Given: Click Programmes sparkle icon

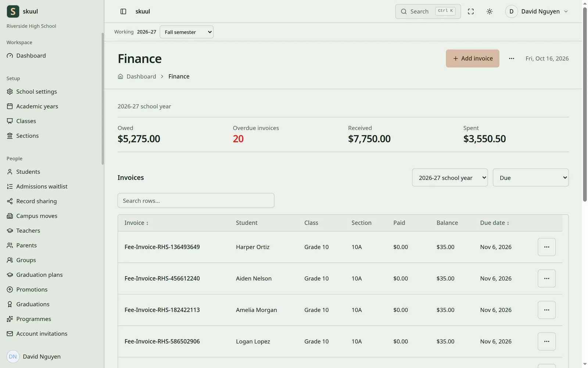Looking at the screenshot, I should click(10, 319).
